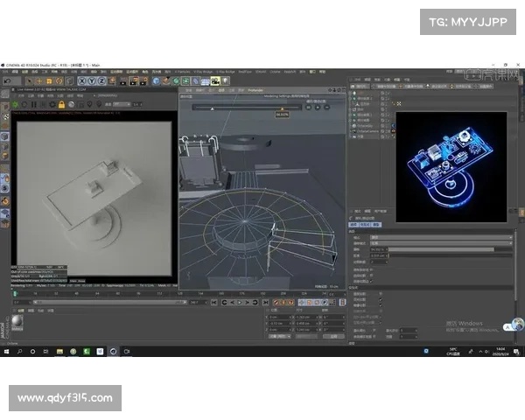Toggle X axis lock

coord(82,81)
